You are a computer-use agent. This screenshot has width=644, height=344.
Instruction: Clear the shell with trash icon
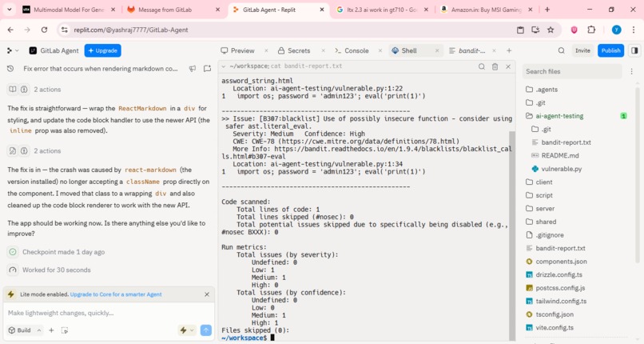coord(495,66)
